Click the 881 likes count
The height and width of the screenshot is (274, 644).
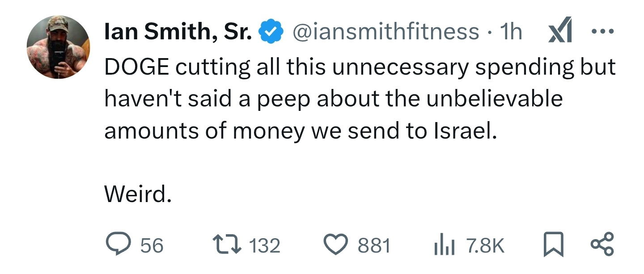[x=374, y=246]
